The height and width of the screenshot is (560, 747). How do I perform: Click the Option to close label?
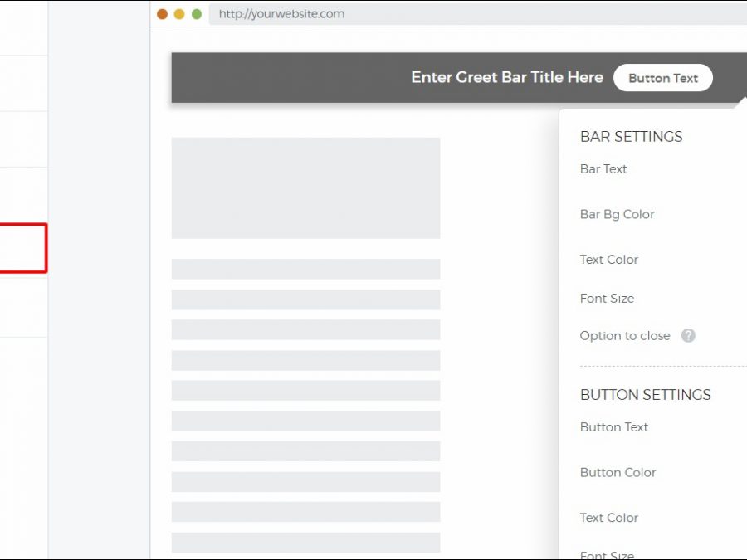coord(624,336)
